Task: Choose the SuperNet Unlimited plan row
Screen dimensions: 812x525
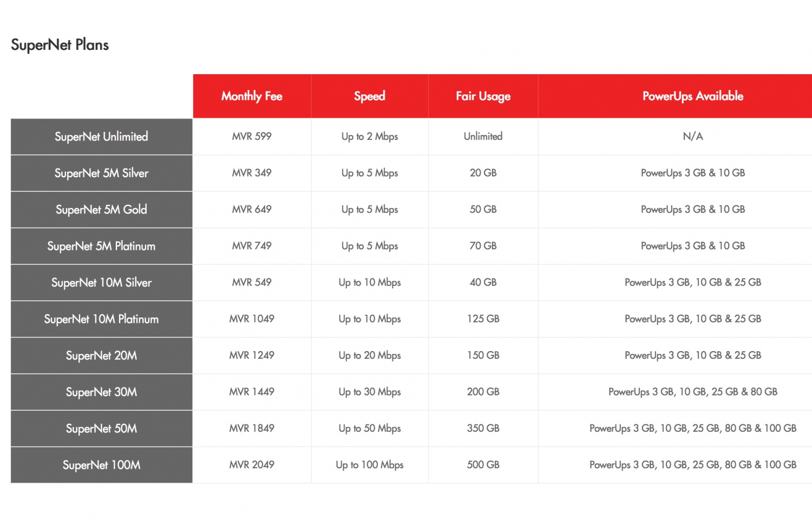Action: pos(101,137)
